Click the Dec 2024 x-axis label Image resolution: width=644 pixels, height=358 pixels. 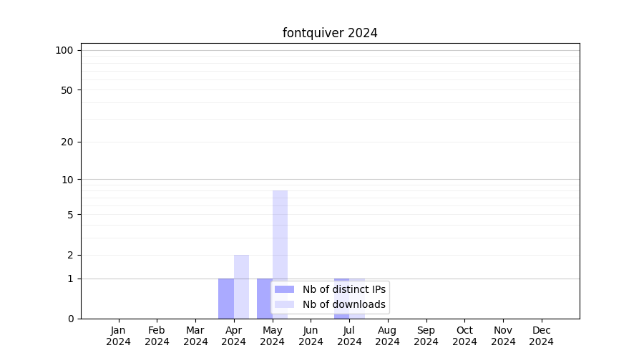[541, 336]
